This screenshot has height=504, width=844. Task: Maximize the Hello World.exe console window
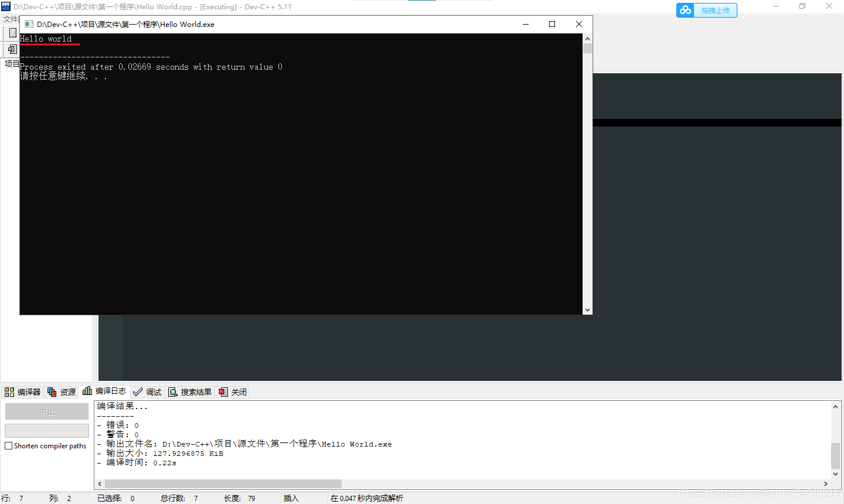click(552, 24)
